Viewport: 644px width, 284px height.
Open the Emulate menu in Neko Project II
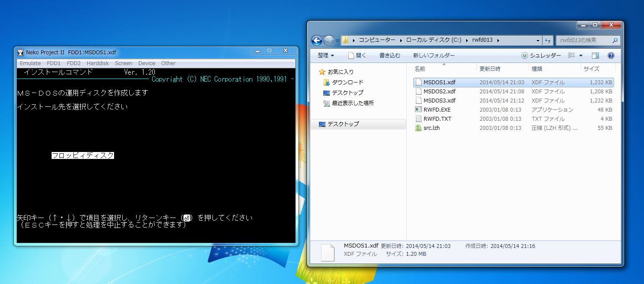[x=30, y=63]
